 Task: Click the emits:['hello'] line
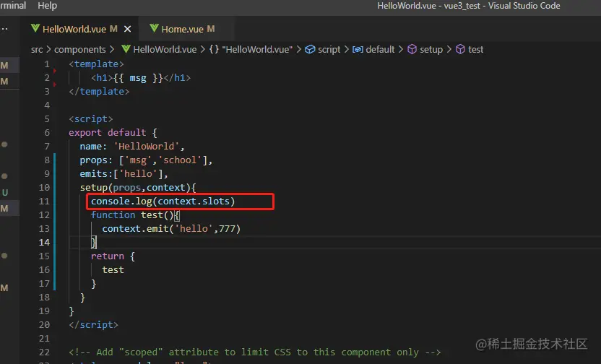[x=124, y=174]
